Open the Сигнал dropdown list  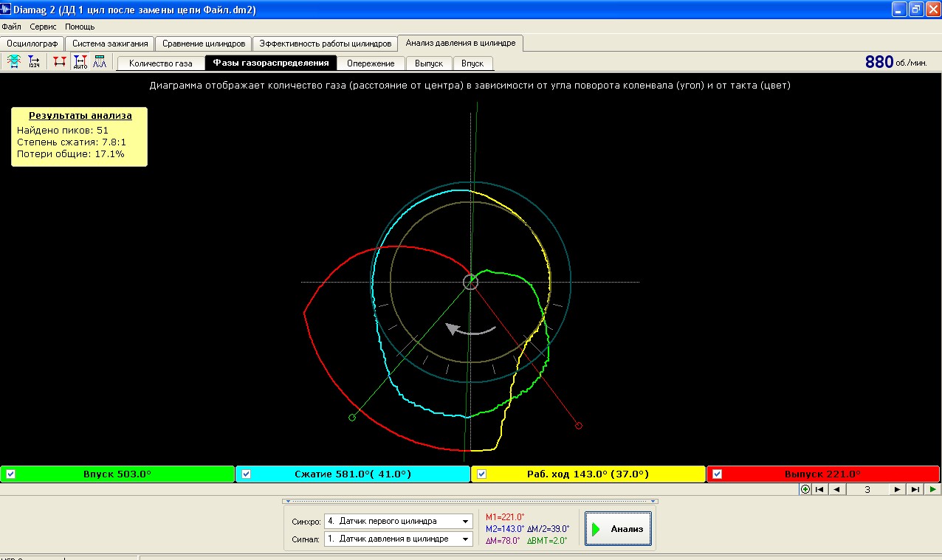tap(465, 539)
